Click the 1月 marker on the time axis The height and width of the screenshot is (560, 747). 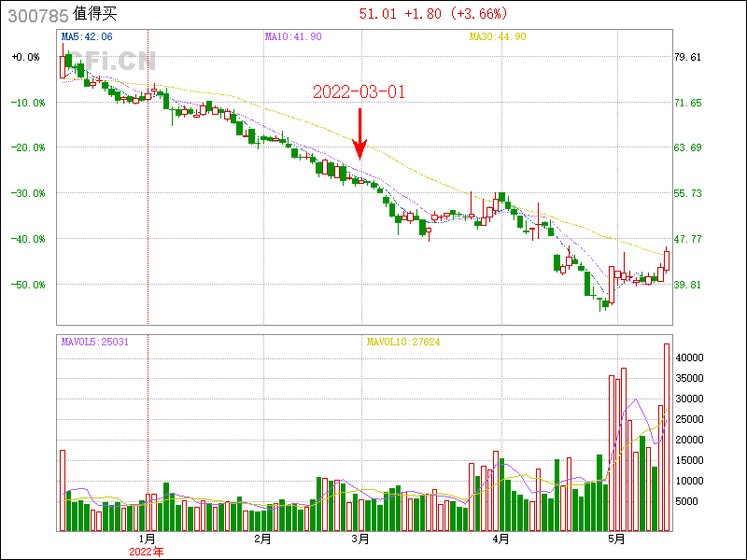coord(148,539)
